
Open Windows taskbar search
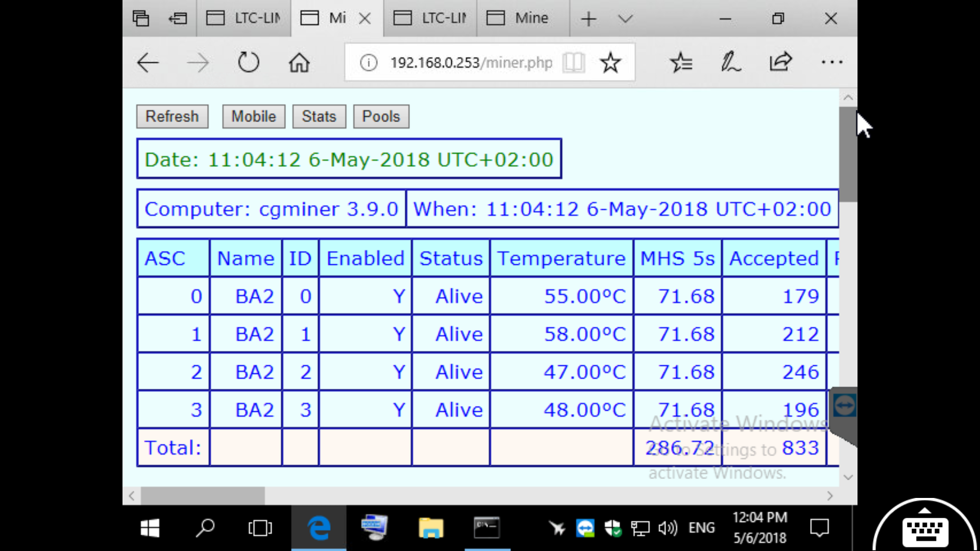205,528
